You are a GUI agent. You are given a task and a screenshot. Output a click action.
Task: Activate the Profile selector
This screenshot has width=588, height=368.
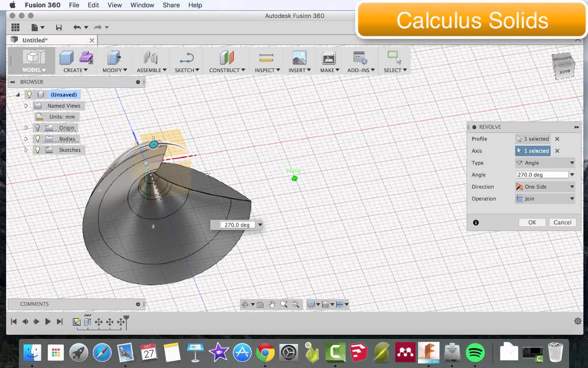click(x=532, y=139)
